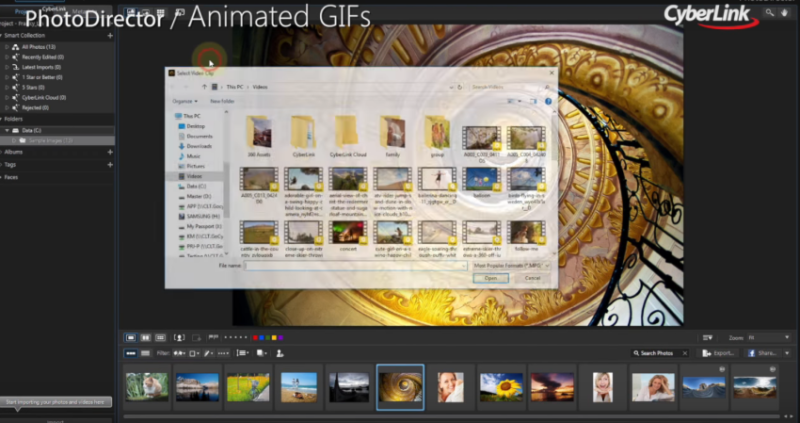
Task: Open the Organize menu in file dialog
Action: click(x=185, y=101)
